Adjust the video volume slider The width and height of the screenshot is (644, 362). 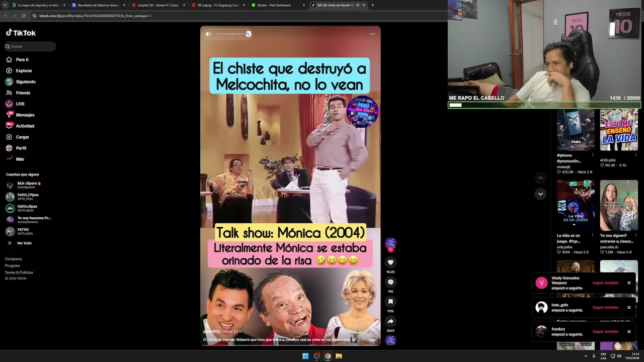click(x=232, y=34)
